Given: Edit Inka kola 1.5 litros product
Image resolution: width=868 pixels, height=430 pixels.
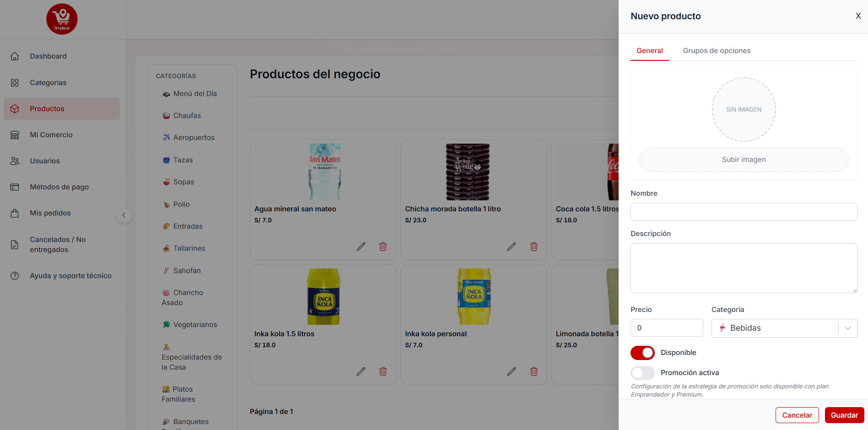Looking at the screenshot, I should [x=361, y=371].
